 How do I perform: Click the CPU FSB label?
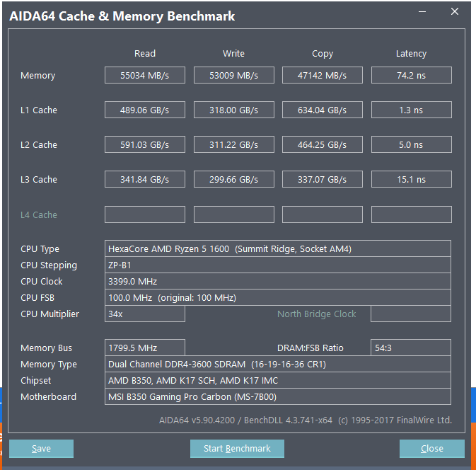37,298
